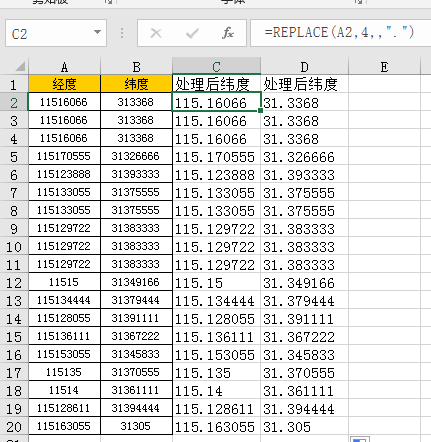Select cell C14 showing 115.128055

coord(216,318)
